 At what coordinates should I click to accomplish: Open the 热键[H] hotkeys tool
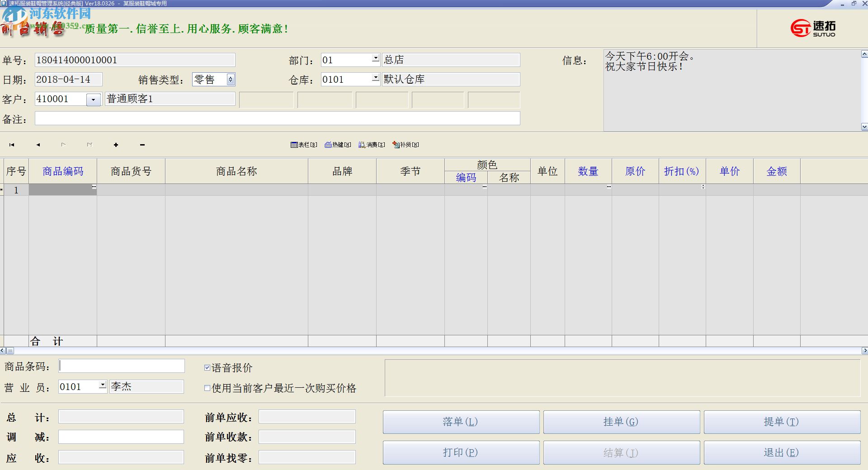click(x=338, y=145)
